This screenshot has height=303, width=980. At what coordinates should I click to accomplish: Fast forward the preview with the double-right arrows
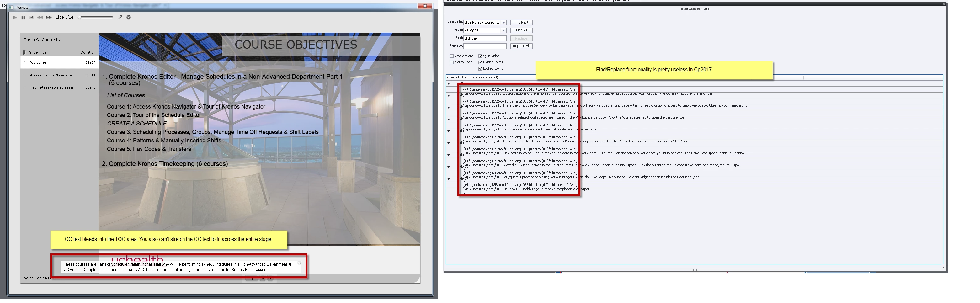[49, 17]
